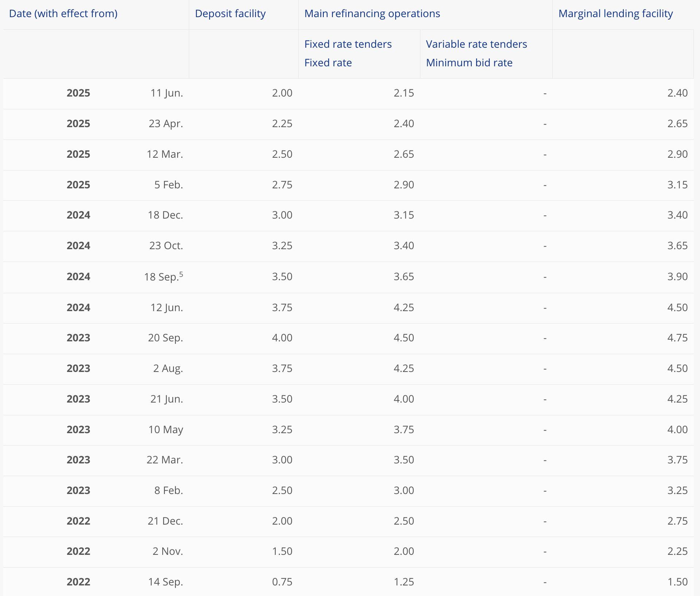Click the 'Main refinancing operations' header
Screen dimensions: 700x596
(372, 14)
